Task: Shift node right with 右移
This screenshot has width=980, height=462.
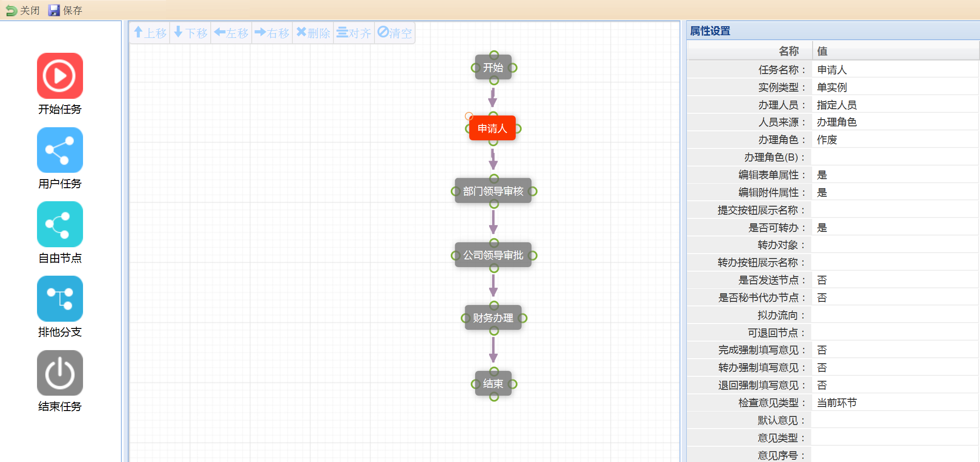Action: click(272, 33)
